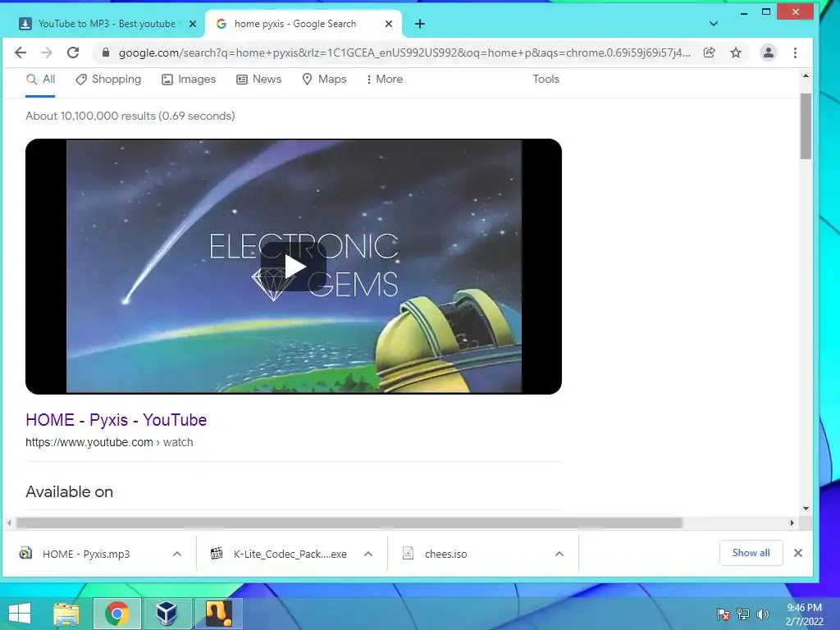Click the horizontal scrollbar thumb
The image size is (840, 630).
click(x=349, y=523)
